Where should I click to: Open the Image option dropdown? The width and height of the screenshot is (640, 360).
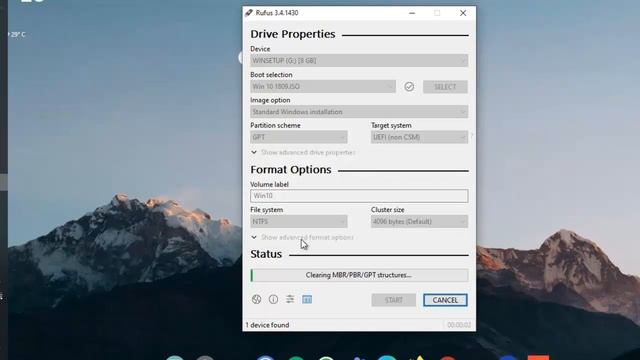point(359,112)
